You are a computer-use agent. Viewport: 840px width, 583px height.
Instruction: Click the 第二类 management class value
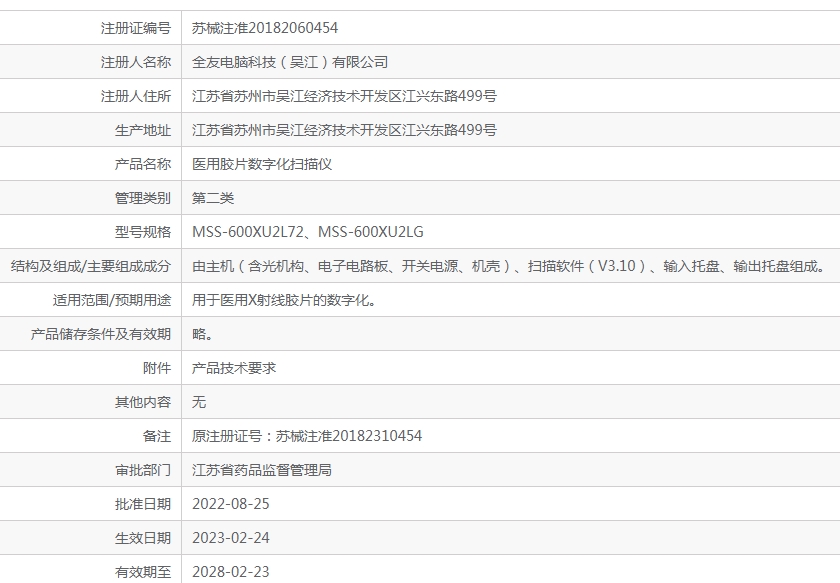213,198
